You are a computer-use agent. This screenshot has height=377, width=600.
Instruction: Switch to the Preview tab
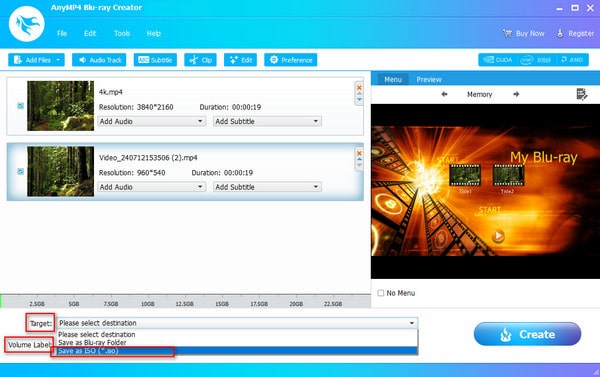tap(429, 79)
